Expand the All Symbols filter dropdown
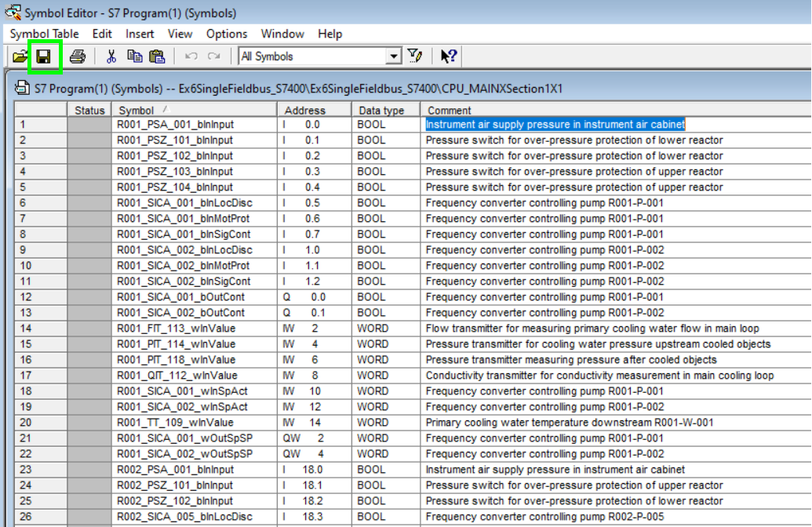The image size is (812, 527). pyautogui.click(x=394, y=56)
